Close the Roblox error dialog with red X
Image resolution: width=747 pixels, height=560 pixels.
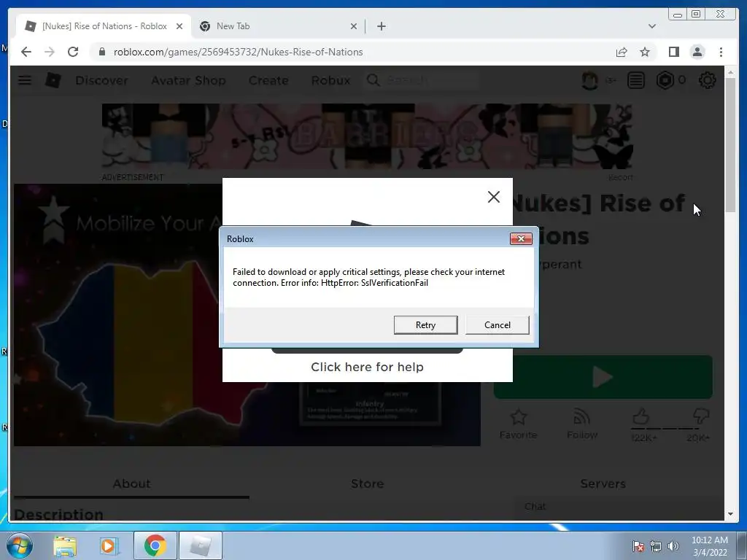[x=521, y=238]
